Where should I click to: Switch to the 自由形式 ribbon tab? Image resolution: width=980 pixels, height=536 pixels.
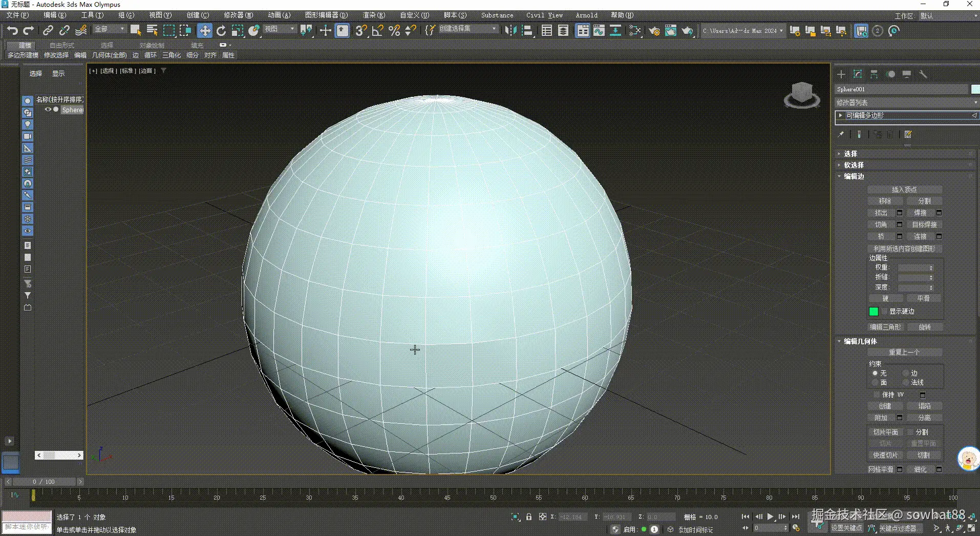(62, 45)
